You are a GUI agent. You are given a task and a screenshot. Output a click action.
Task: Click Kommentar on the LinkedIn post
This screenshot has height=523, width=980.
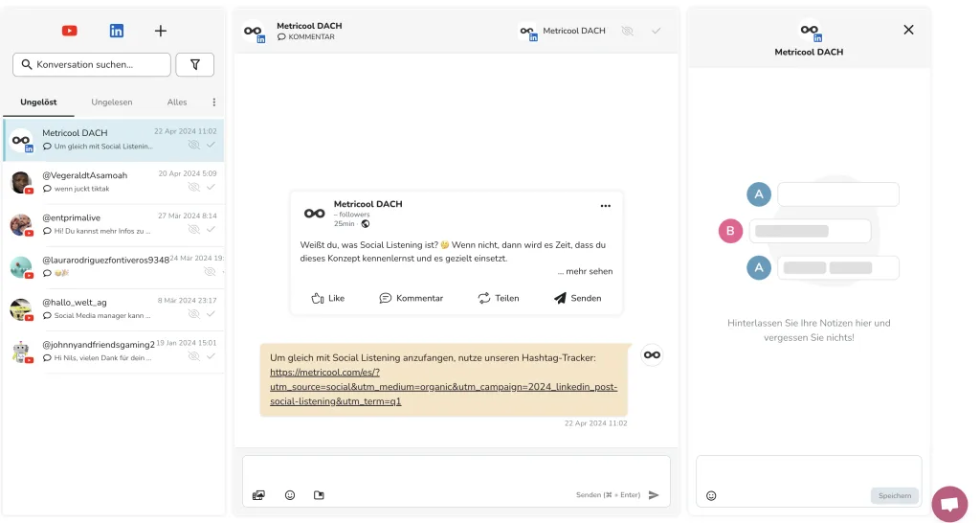[x=412, y=299]
